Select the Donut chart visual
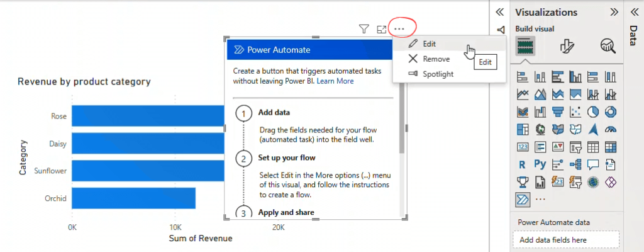The image size is (644, 252). pos(611,112)
